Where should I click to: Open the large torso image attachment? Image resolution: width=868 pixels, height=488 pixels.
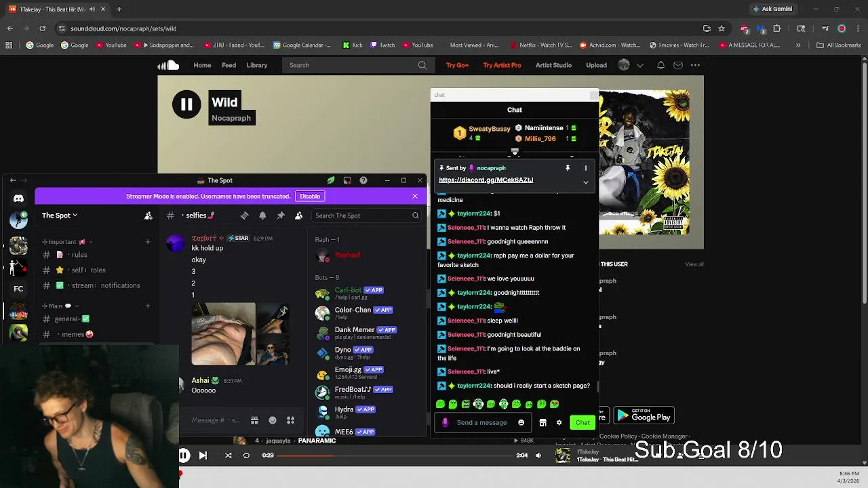click(224, 334)
